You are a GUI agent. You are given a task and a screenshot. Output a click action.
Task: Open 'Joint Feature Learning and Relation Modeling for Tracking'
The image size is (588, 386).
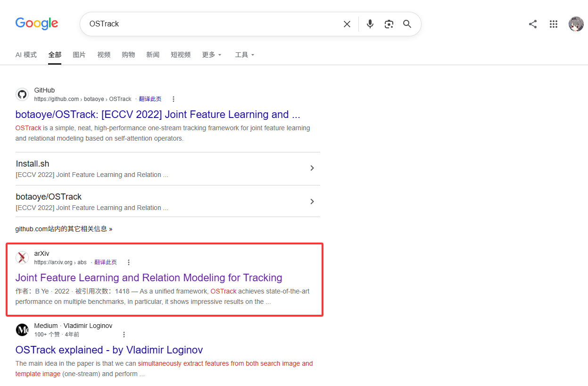click(149, 278)
